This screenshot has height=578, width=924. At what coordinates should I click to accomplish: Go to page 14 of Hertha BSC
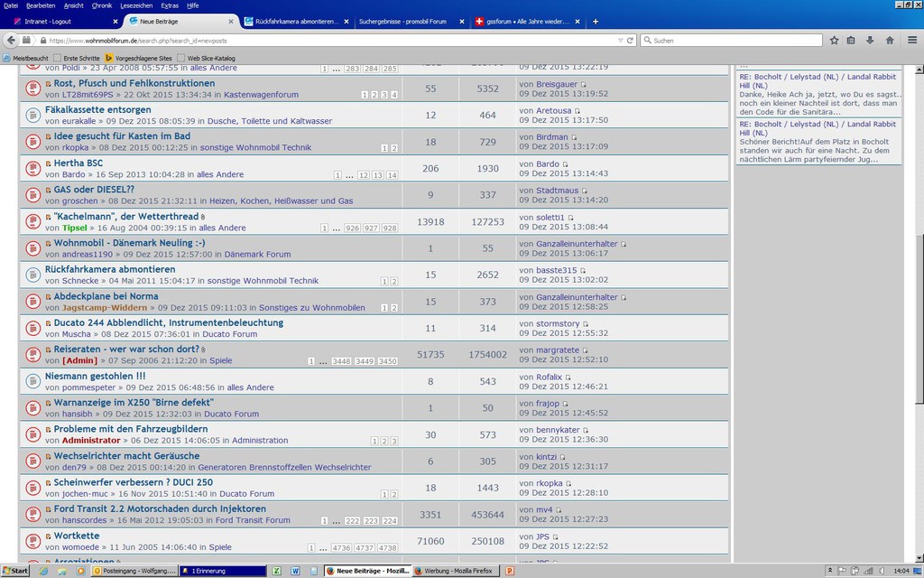point(392,175)
